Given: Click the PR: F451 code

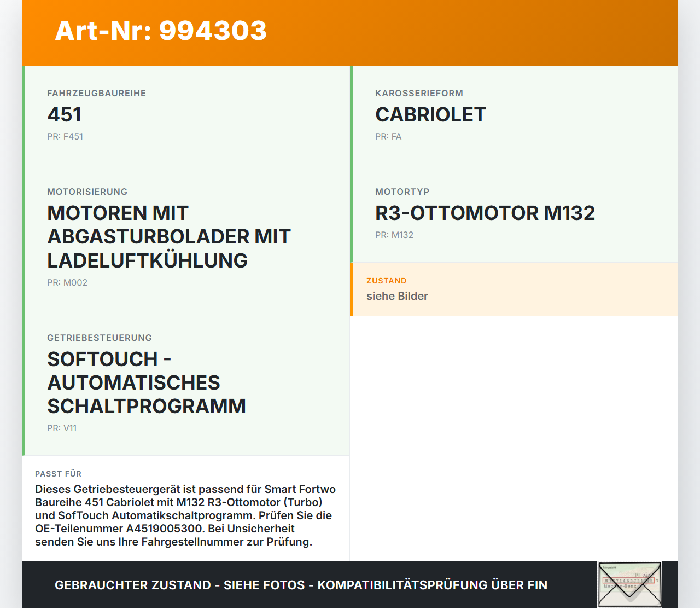Looking at the screenshot, I should pyautogui.click(x=65, y=136).
